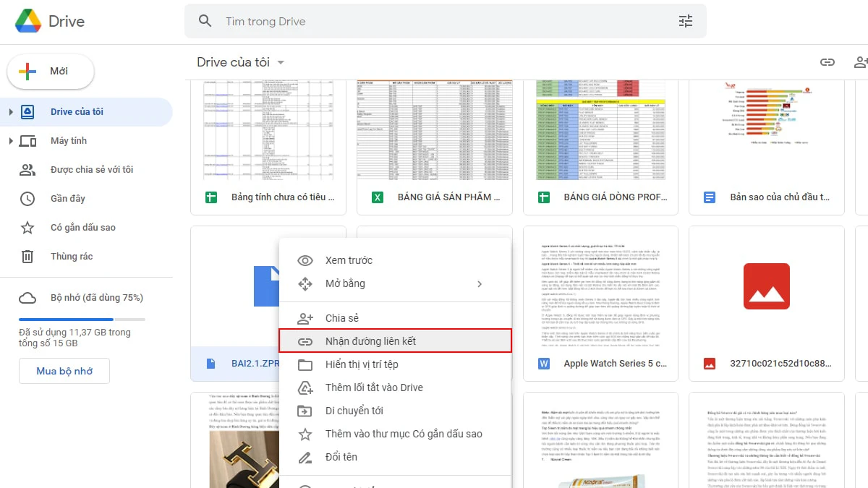Viewport: 868px width, 488px height.
Task: Open BẢNG GIÁ SẢN PHẨM Excel file
Action: pyautogui.click(x=435, y=148)
